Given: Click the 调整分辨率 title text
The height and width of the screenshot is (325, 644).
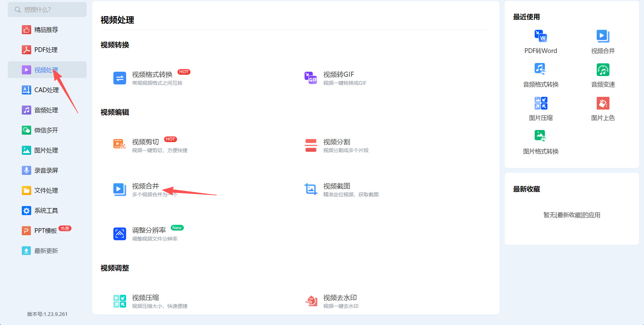Looking at the screenshot, I should click(x=149, y=230).
